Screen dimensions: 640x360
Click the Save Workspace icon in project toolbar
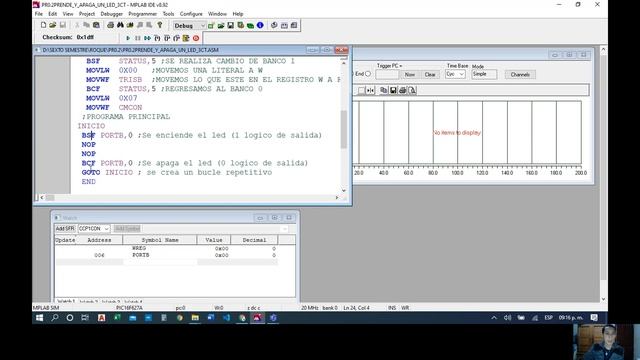pos(231,25)
